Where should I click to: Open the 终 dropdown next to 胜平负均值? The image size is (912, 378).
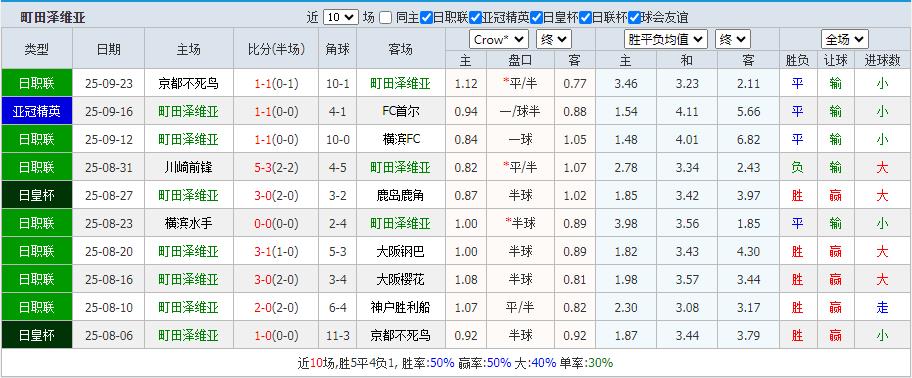click(733, 40)
